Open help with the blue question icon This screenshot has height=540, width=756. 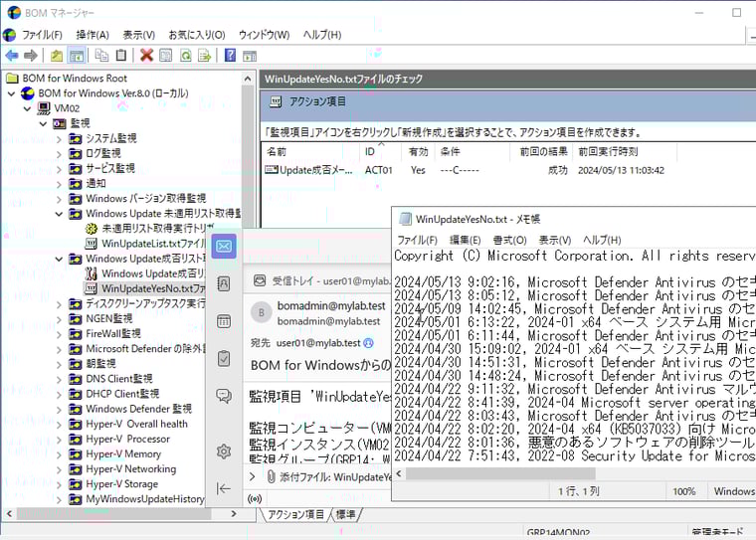[231, 56]
